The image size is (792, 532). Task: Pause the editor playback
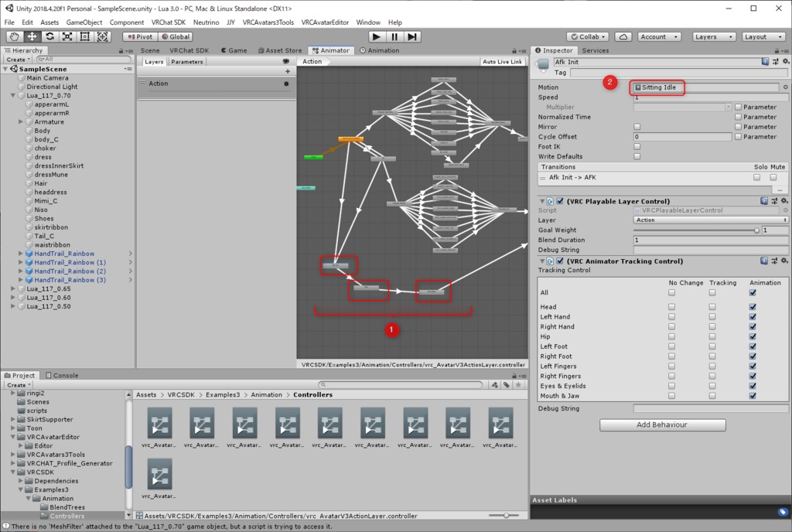(x=394, y=36)
